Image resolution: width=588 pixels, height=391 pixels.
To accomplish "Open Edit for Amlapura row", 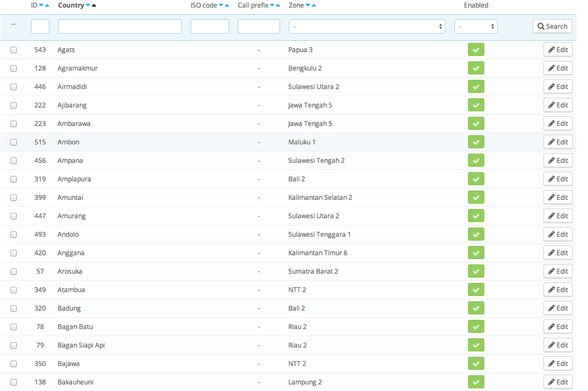I will pos(558,179).
